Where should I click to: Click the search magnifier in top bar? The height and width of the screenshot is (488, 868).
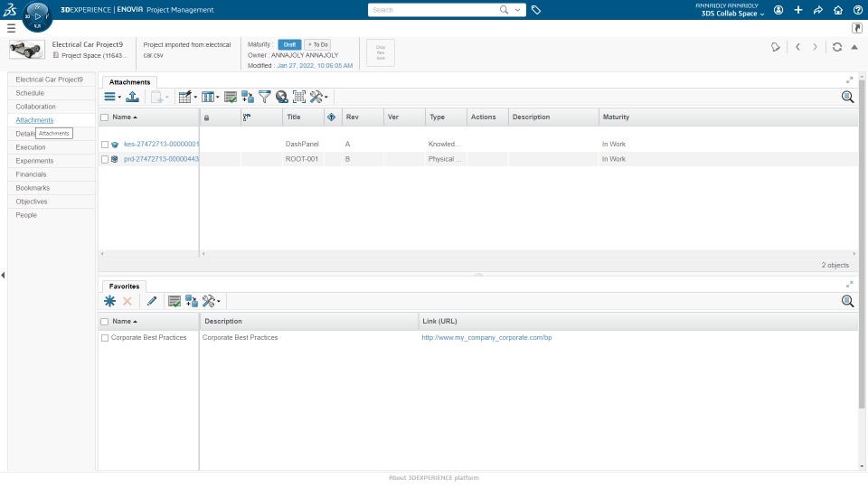504,9
